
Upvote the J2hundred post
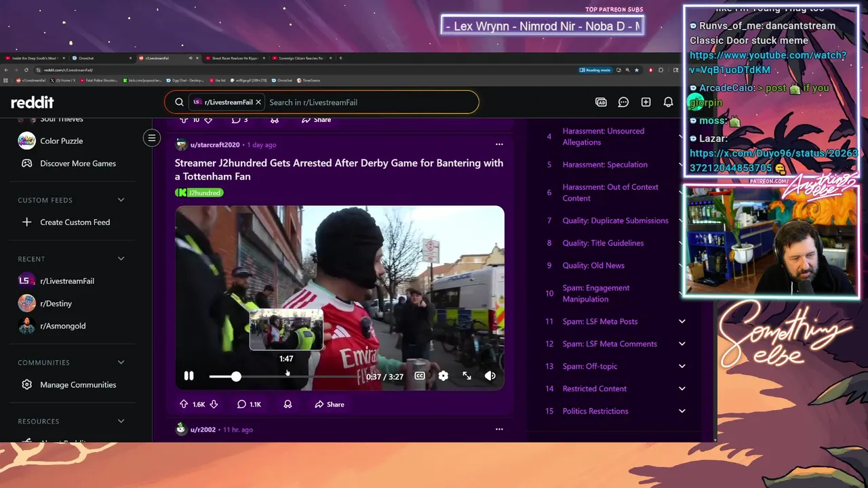[x=184, y=405]
